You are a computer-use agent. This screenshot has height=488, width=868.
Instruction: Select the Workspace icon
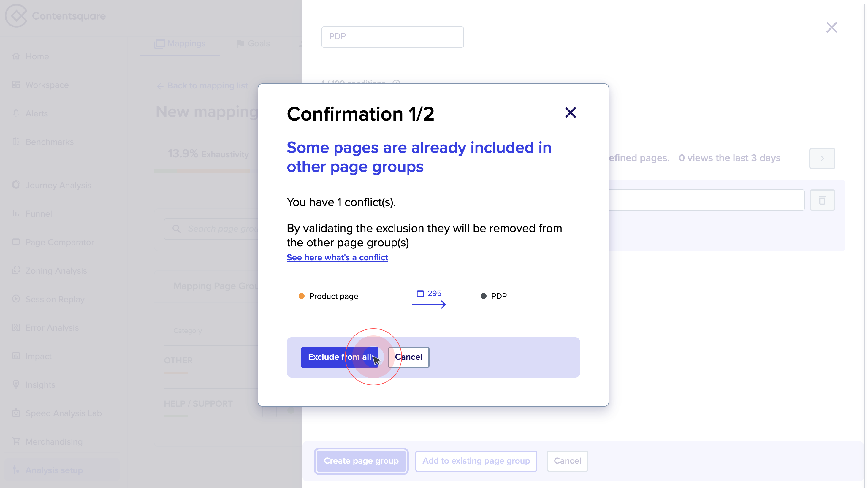pyautogui.click(x=16, y=85)
